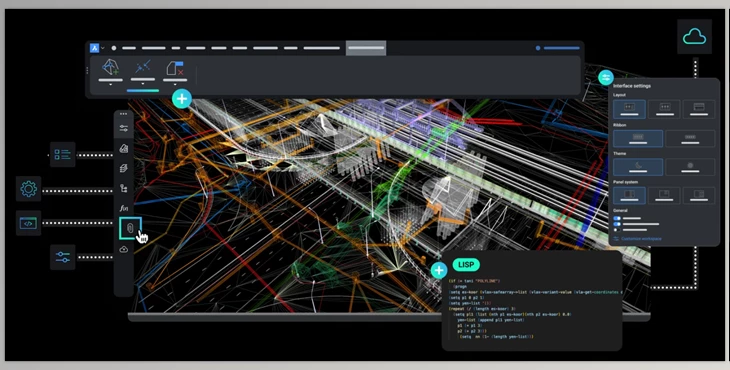Toggle the enabled General switch with shortest label
Screen dimensions: 730x370
(617, 218)
